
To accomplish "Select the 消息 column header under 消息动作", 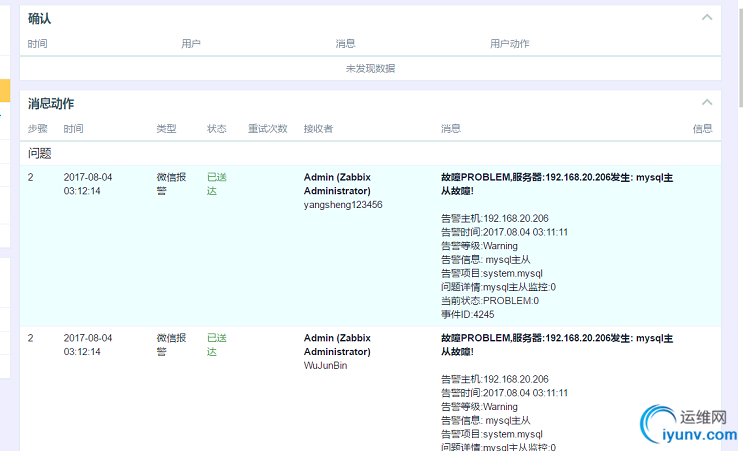I will pos(451,128).
